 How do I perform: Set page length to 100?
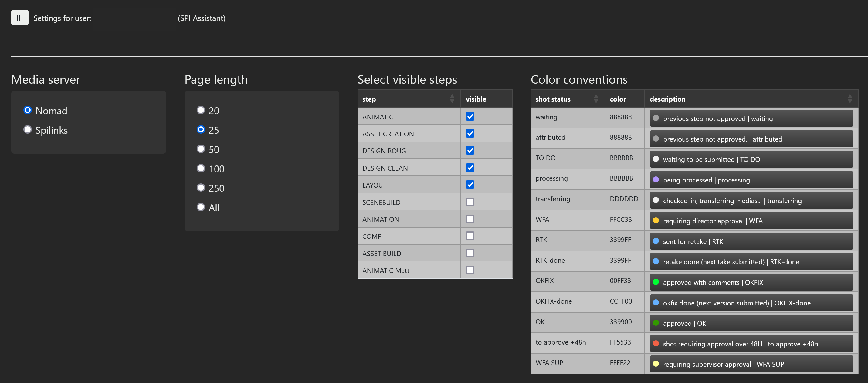click(x=201, y=168)
